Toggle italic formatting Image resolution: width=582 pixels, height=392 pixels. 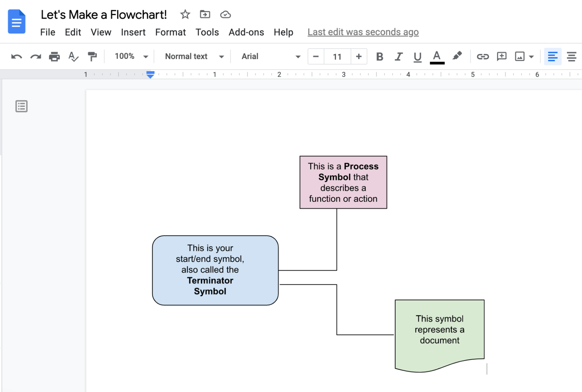pyautogui.click(x=399, y=56)
